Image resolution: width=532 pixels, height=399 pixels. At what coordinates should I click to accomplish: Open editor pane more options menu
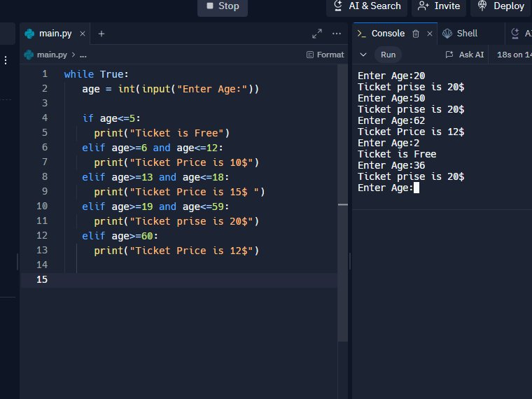coord(337,34)
